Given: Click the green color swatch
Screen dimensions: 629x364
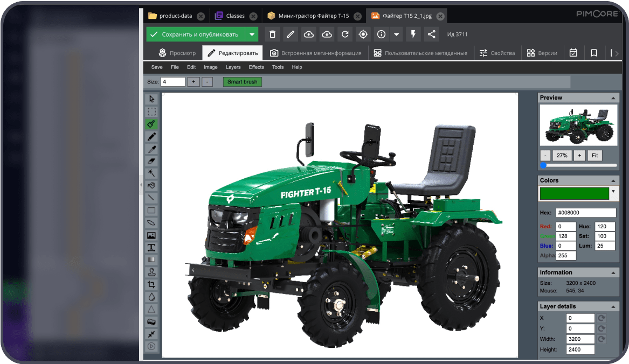Looking at the screenshot, I should [x=574, y=193].
